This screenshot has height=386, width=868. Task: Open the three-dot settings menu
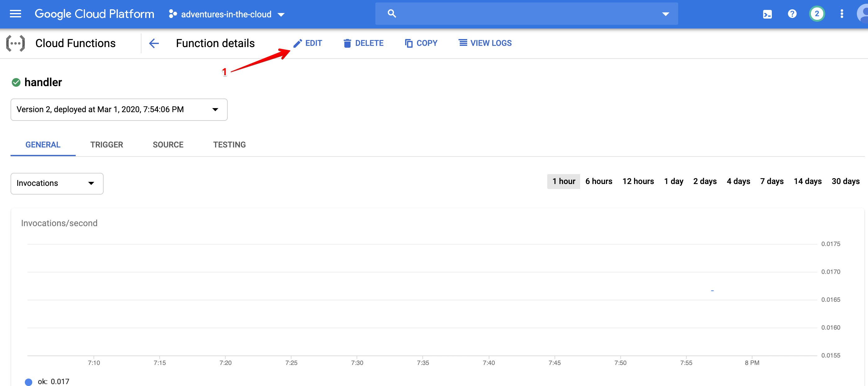(x=842, y=14)
